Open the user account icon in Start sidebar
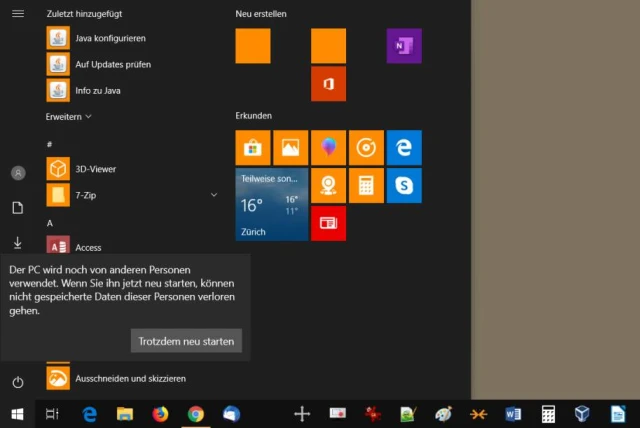 pyautogui.click(x=17, y=173)
